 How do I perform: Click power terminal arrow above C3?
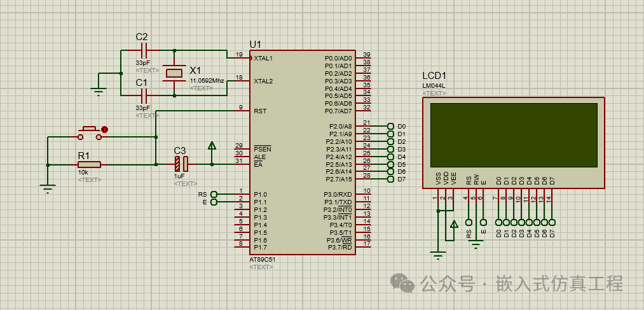(x=212, y=146)
